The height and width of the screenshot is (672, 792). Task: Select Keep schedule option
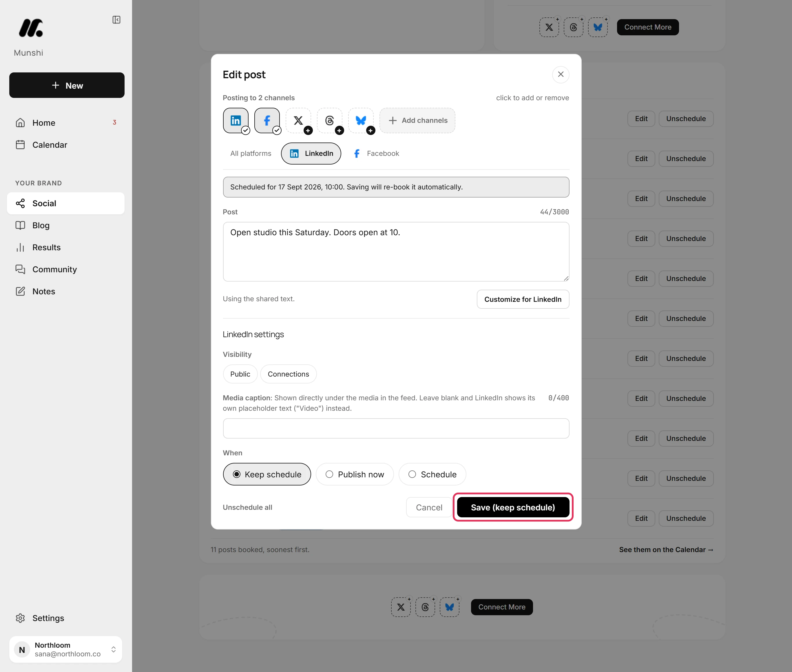[x=267, y=474]
